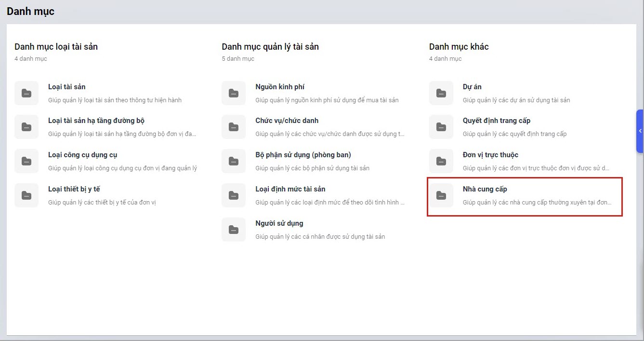The width and height of the screenshot is (644, 341).
Task: Select the Đơn vị trực thuộc title
Action: (x=490, y=155)
